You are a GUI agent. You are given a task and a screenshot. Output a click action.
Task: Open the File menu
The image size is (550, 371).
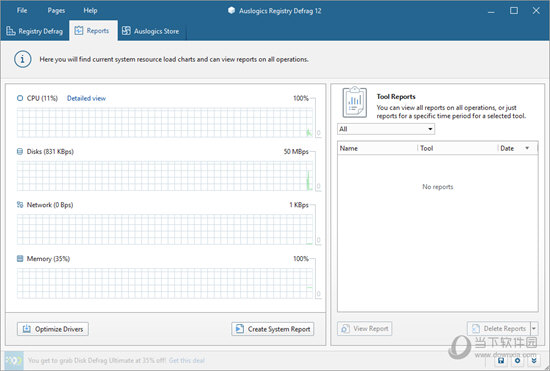pos(22,10)
